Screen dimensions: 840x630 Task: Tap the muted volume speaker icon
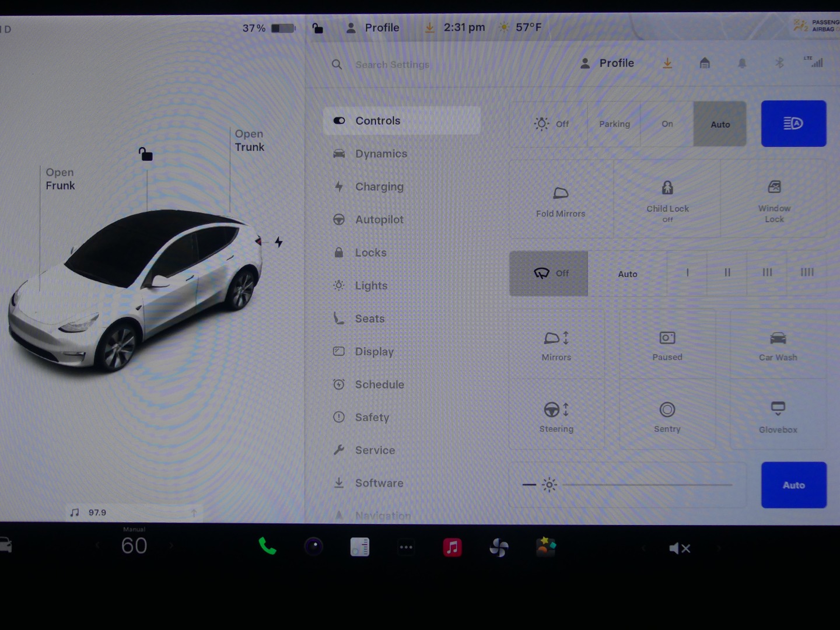(x=679, y=548)
